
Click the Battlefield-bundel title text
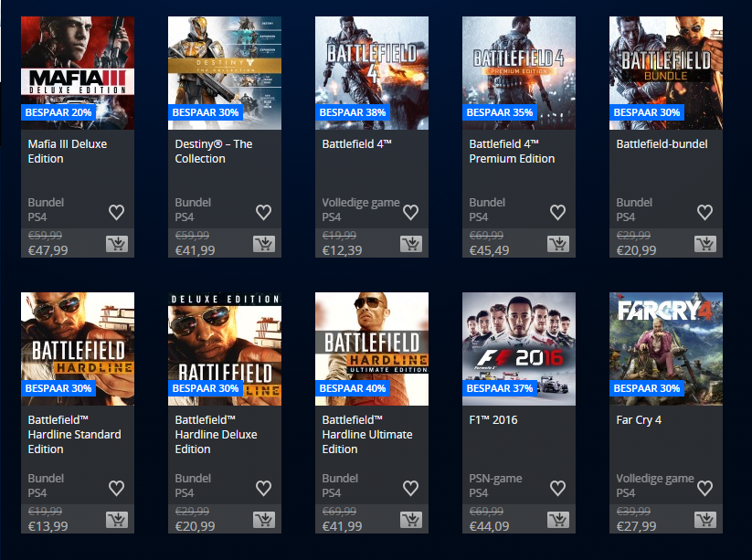pyautogui.click(x=662, y=143)
